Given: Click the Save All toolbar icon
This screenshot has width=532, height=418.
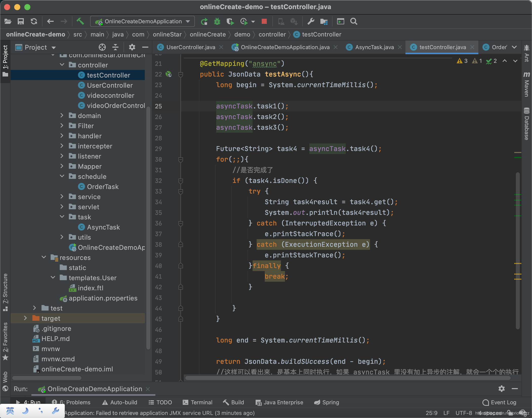Looking at the screenshot, I should pos(21,22).
